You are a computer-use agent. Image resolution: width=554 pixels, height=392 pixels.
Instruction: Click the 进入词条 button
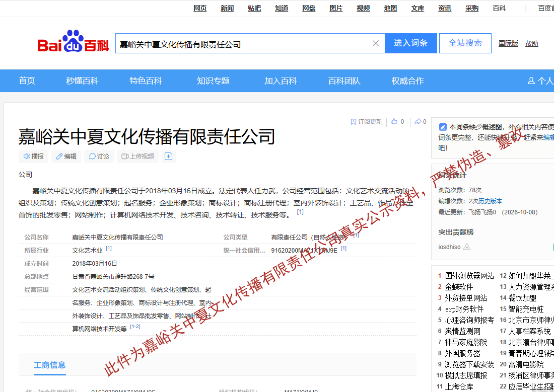[x=410, y=43]
